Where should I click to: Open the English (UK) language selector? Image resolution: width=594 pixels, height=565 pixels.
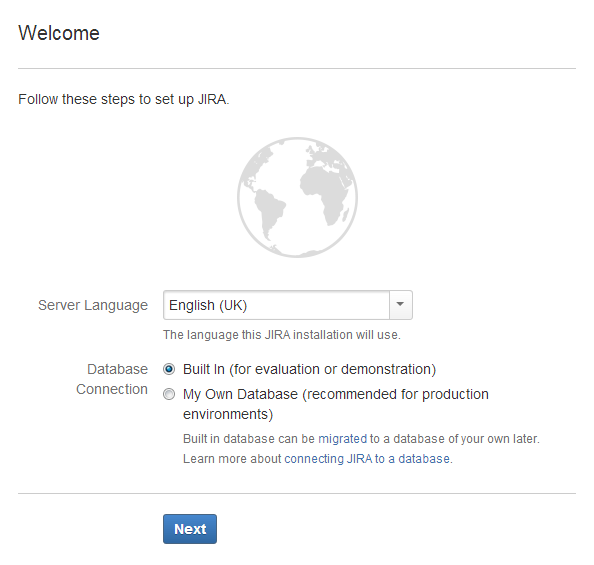point(288,305)
